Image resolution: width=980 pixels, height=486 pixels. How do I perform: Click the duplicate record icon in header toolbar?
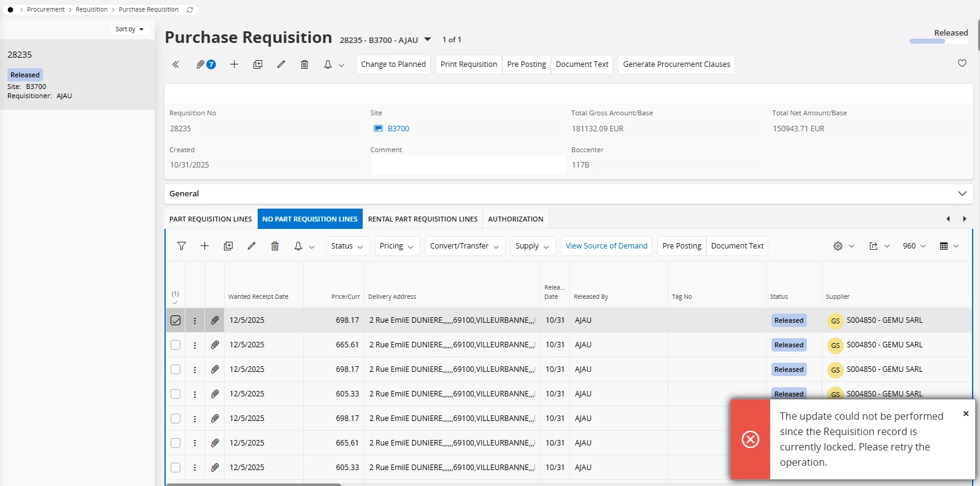pos(258,64)
